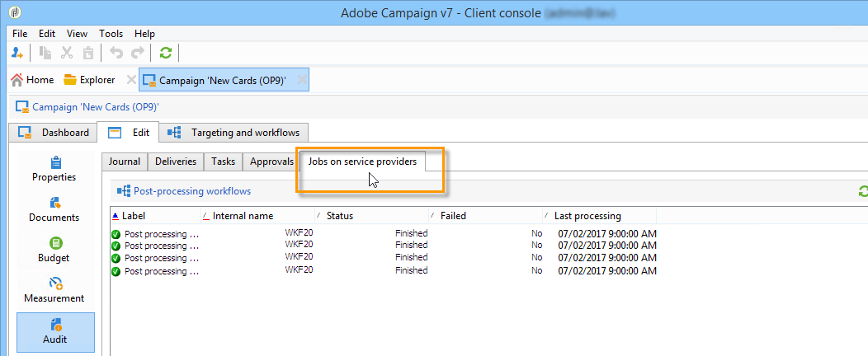Switch to the Approvals tab
Screen dimensions: 868x356
click(x=271, y=162)
